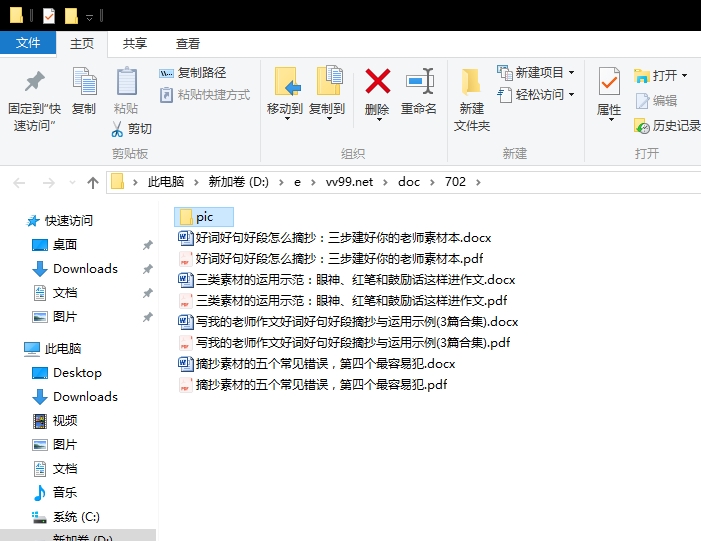The image size is (701, 541).
Task: Switch to the 主页 Home tab
Action: pos(82,43)
